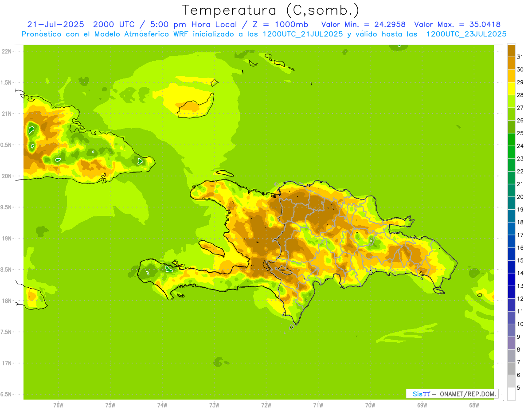Click the "2000 UTC" time text
The image size is (532, 411).
tap(114, 24)
